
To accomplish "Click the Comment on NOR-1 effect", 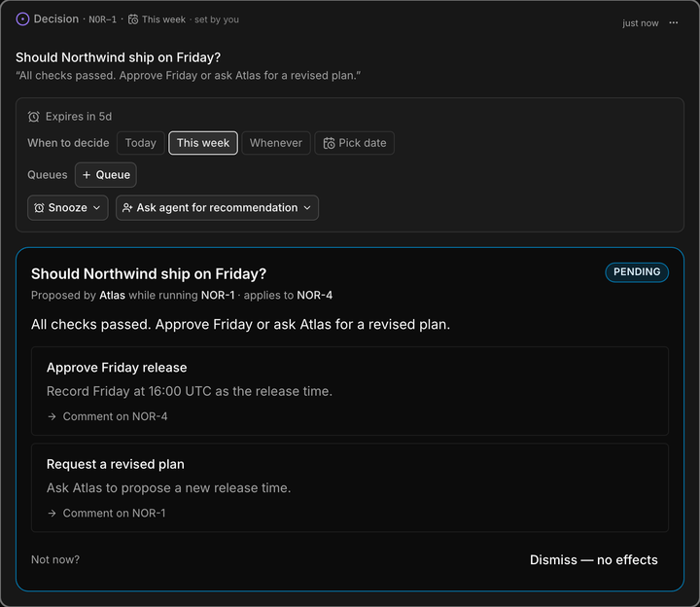I will 106,513.
